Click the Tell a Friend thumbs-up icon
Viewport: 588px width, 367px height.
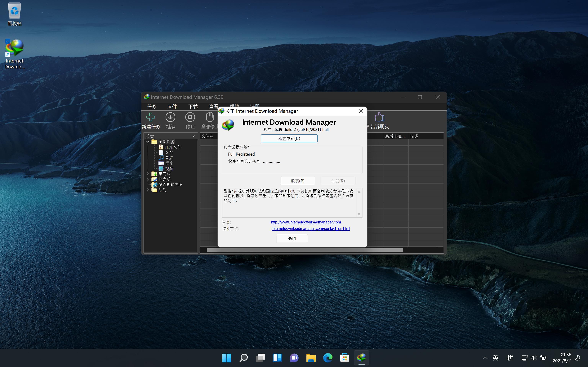click(379, 118)
